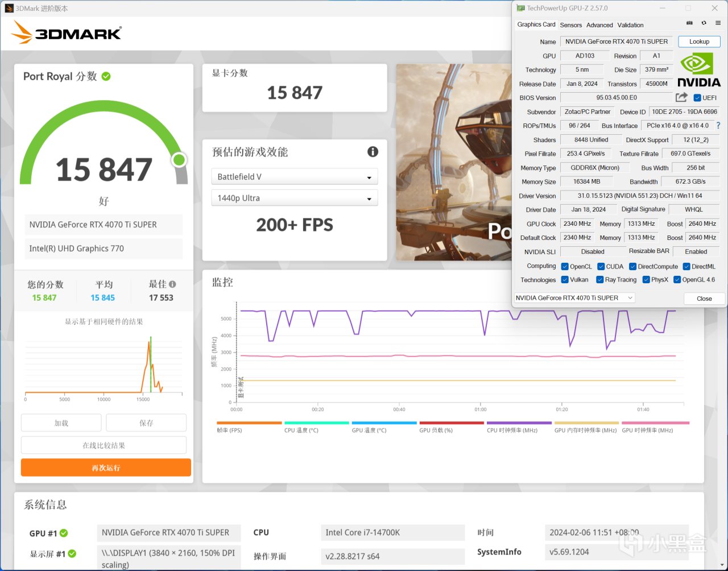Click the 帧率 (FPS) orange legend swatch
This screenshot has height=571, width=728.
coord(249,423)
